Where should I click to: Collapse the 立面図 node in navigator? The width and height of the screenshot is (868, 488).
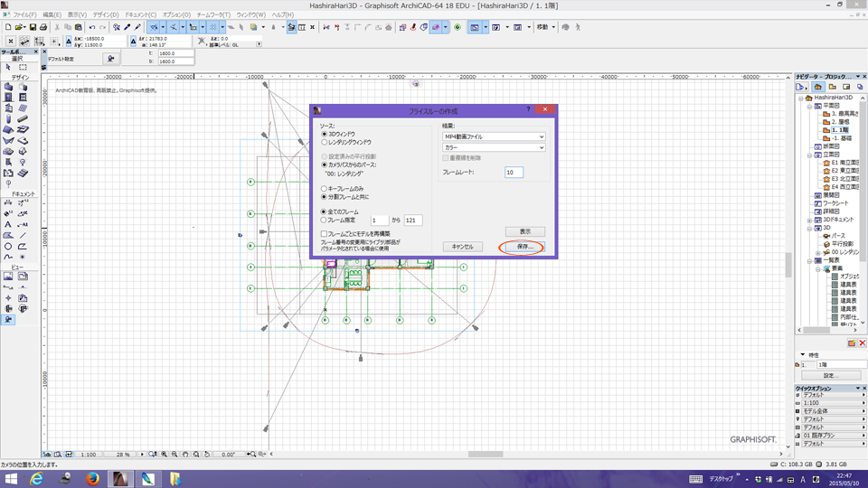pos(809,155)
